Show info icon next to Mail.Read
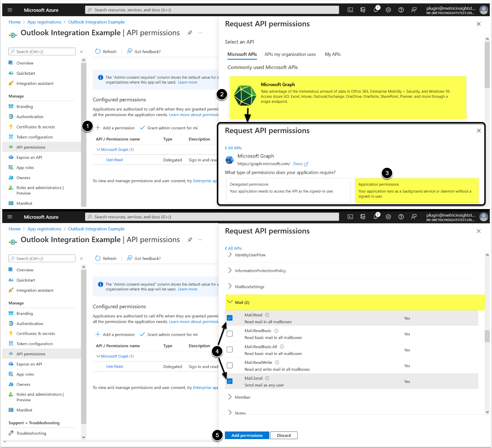The width and height of the screenshot is (492, 448). pyautogui.click(x=267, y=315)
